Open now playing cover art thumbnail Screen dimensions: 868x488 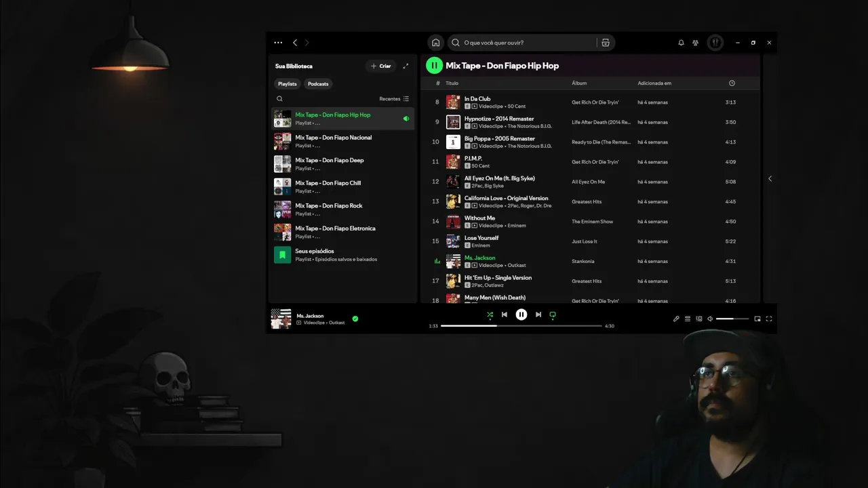coord(281,319)
